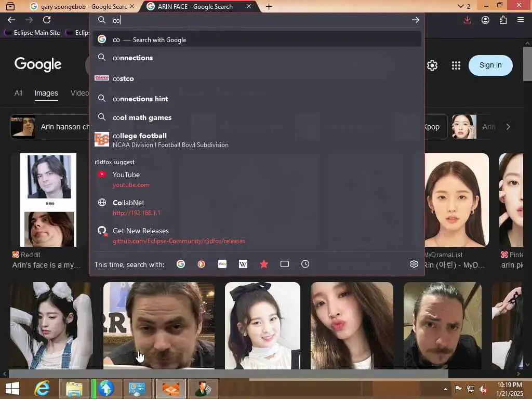Open the extensions puzzle icon
The height and width of the screenshot is (399, 532).
tap(503, 20)
